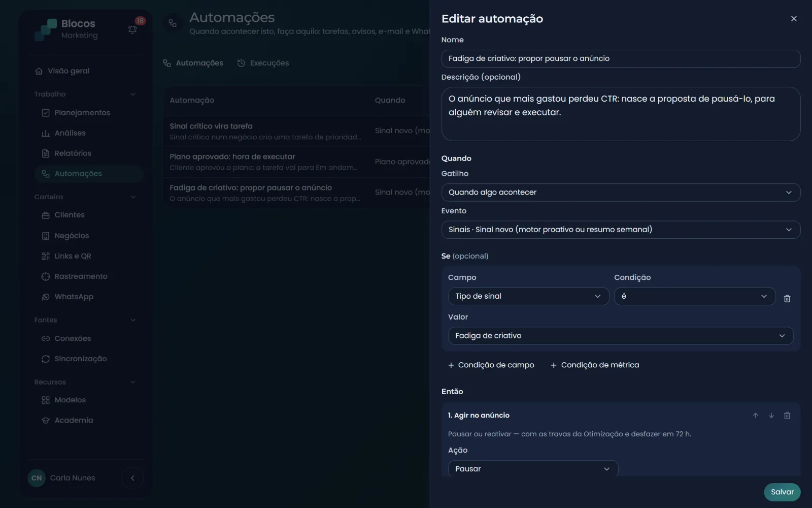Add a Condição de métrica

[595, 365]
